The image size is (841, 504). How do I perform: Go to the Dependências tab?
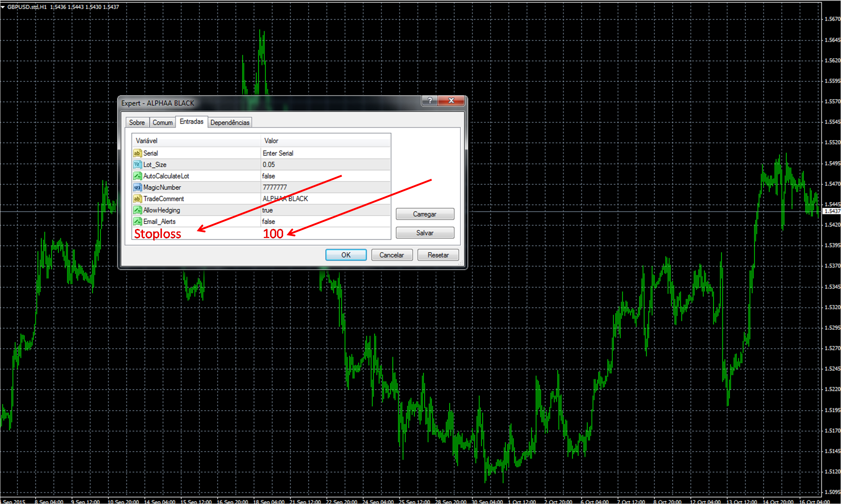(230, 123)
